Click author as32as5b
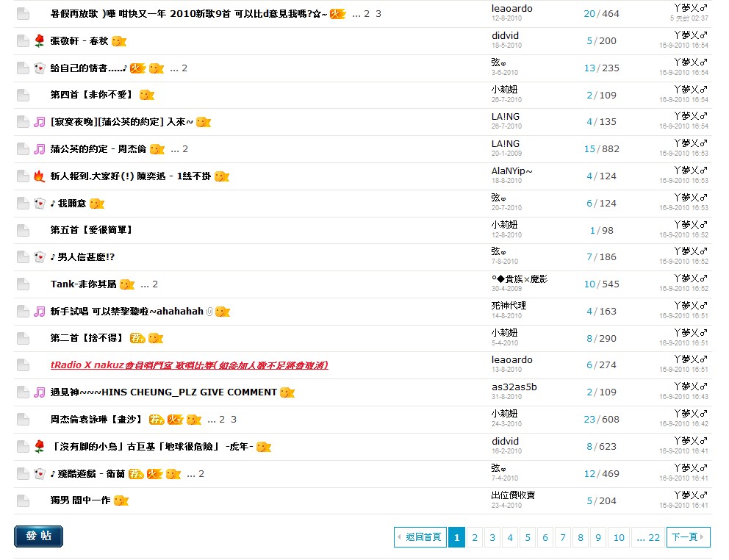This screenshot has height=560, width=729. pyautogui.click(x=514, y=387)
